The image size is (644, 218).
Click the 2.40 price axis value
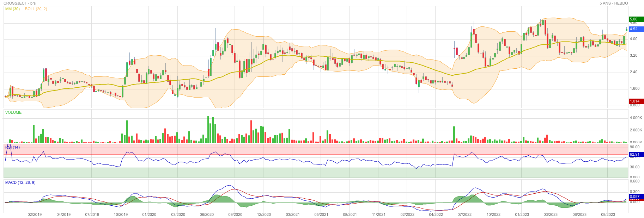pos(633,72)
